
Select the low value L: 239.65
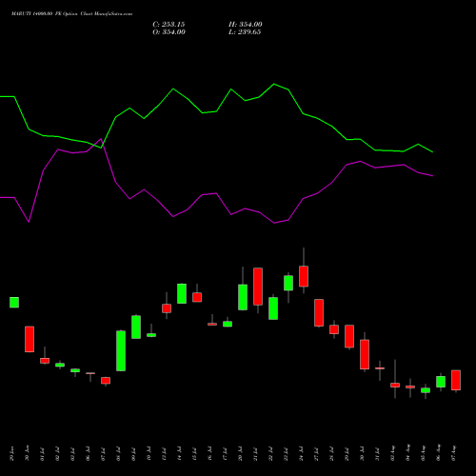(245, 32)
